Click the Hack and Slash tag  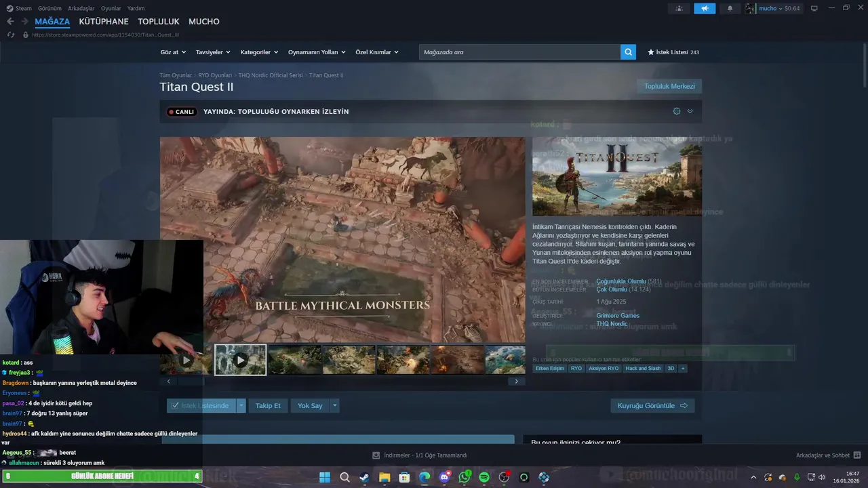(643, 369)
